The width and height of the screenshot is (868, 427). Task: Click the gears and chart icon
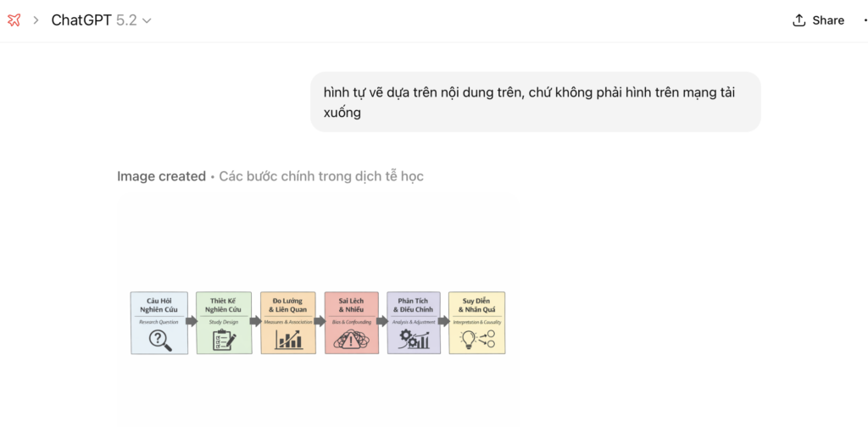point(414,341)
